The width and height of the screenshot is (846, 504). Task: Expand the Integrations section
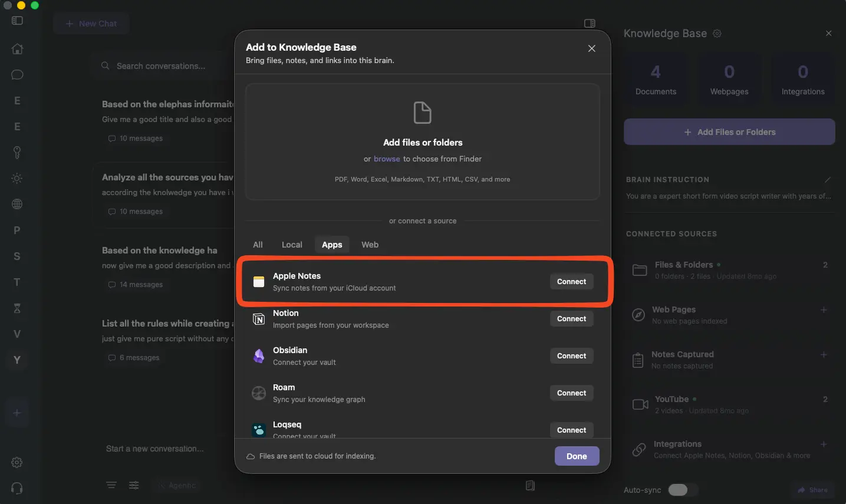point(824,443)
